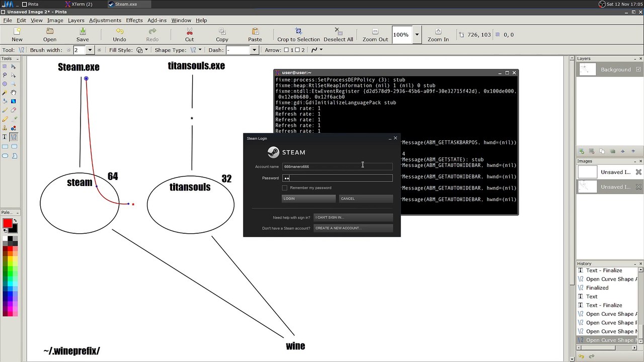This screenshot has height=362, width=644.
Task: Click the Open file toolbar icon
Action: (50, 35)
